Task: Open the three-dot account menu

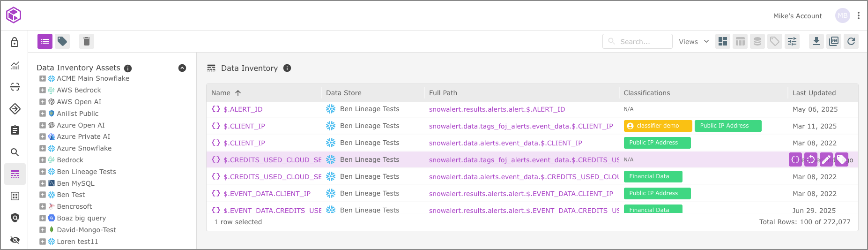Action: (858, 15)
